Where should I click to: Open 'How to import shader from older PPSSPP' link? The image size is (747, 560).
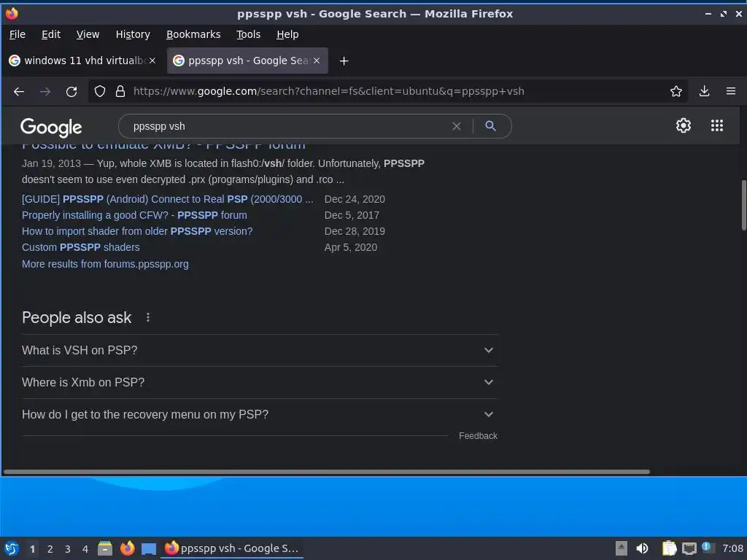click(x=137, y=231)
